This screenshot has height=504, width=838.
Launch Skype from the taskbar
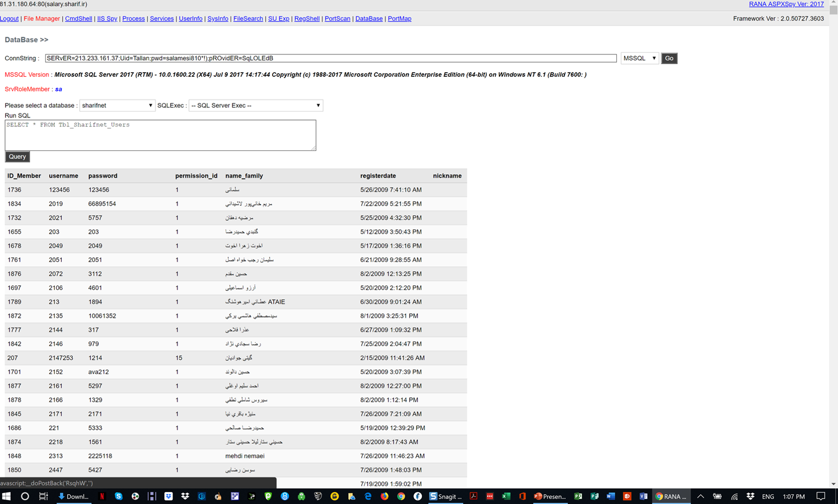point(118,496)
